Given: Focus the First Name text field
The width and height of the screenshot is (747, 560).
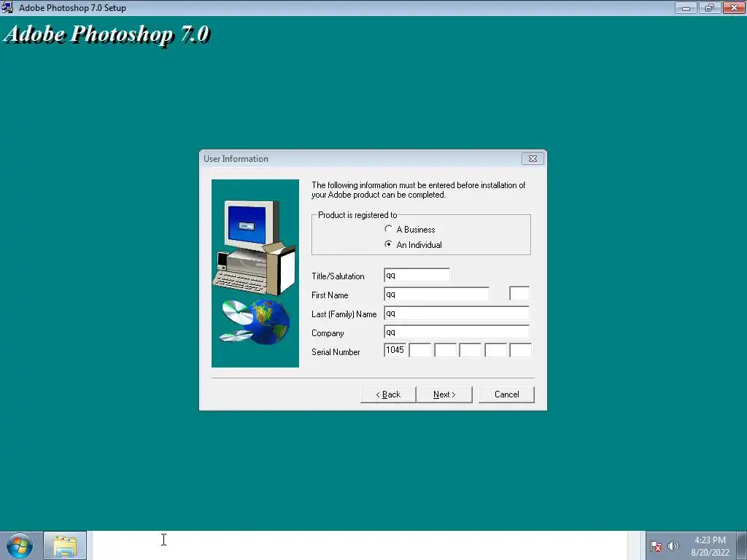Looking at the screenshot, I should (x=436, y=295).
